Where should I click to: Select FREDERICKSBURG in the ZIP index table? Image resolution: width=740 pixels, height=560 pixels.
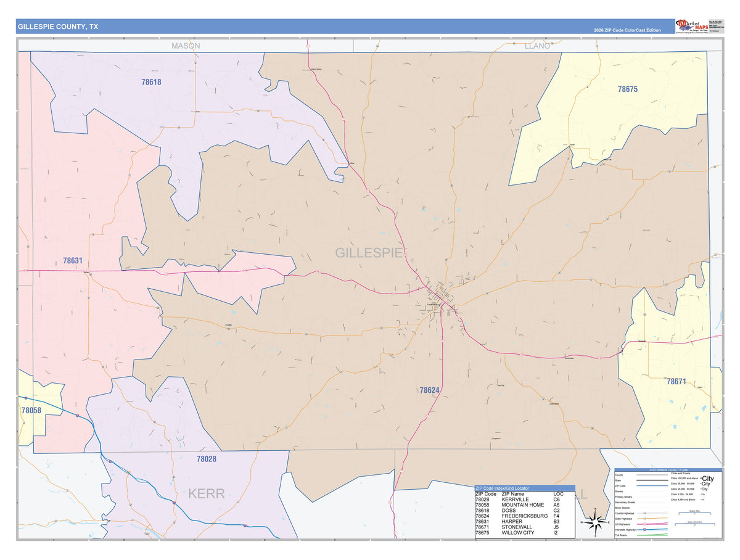[x=525, y=516]
